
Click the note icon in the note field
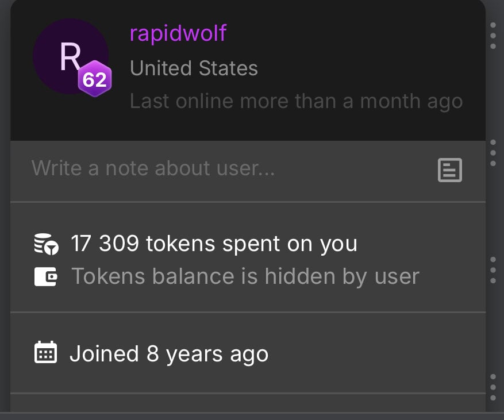tap(449, 170)
